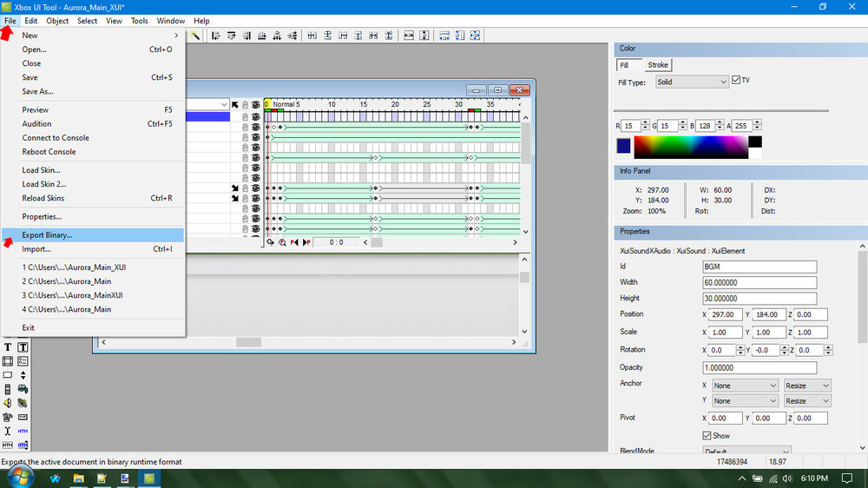Select the boxed Text Edit tool
This screenshot has width=868, height=488.
(x=23, y=347)
